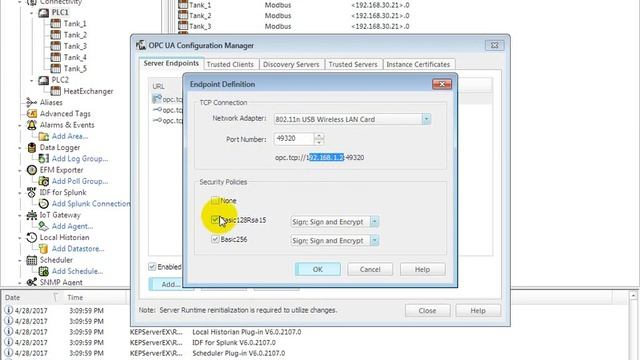Image resolution: width=640 pixels, height=360 pixels.
Task: Click the Add Area folder icon
Action: 44,136
